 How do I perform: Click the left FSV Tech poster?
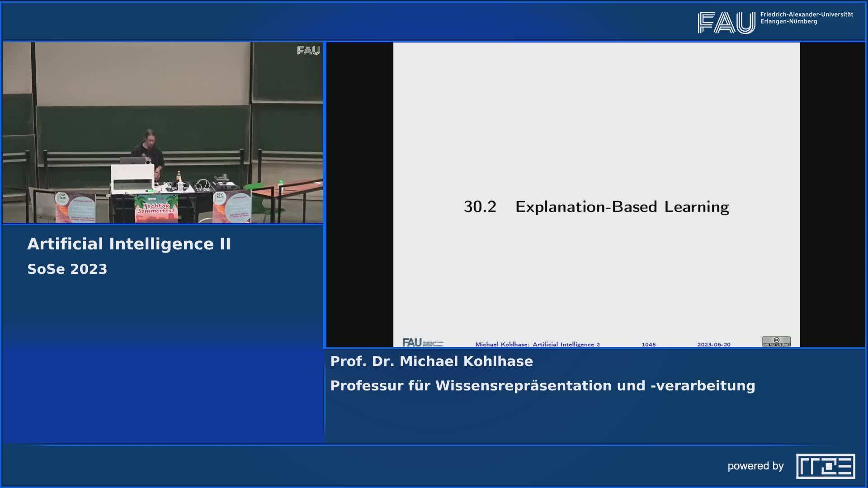click(75, 207)
